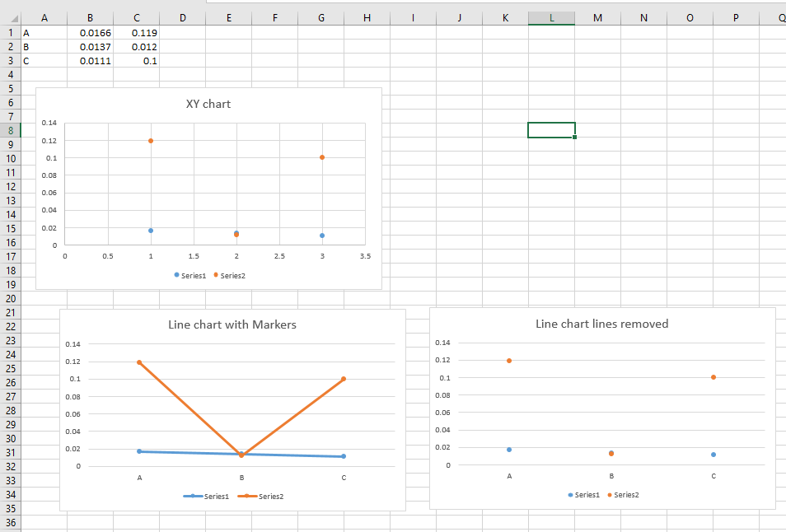Select cell A3 containing C
This screenshot has height=532, width=786.
pyautogui.click(x=44, y=60)
